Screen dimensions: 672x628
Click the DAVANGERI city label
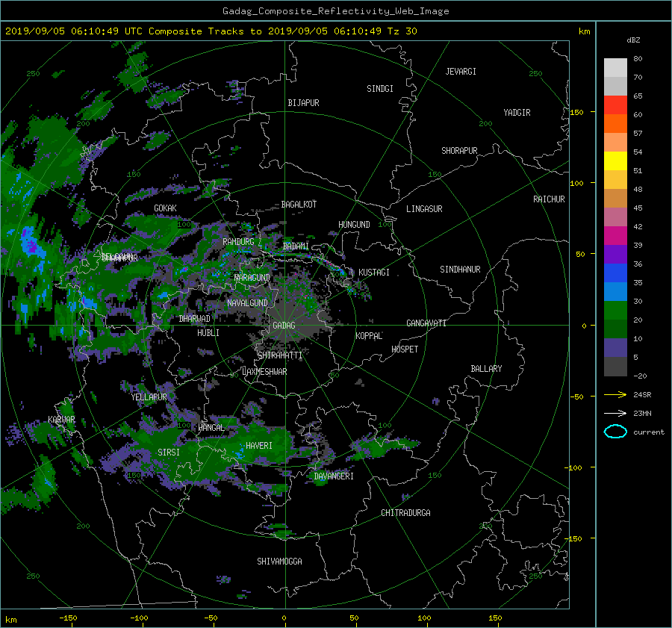coord(334,476)
